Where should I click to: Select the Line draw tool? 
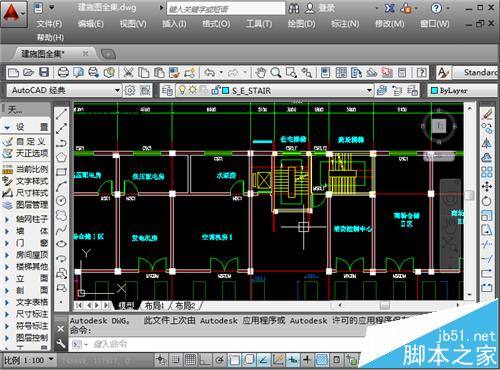[x=61, y=114]
